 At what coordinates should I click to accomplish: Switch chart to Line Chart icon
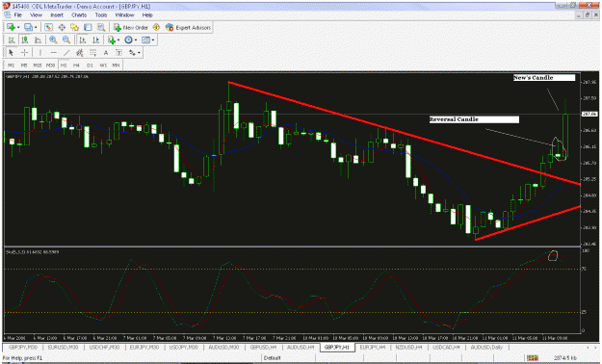pyautogui.click(x=38, y=39)
